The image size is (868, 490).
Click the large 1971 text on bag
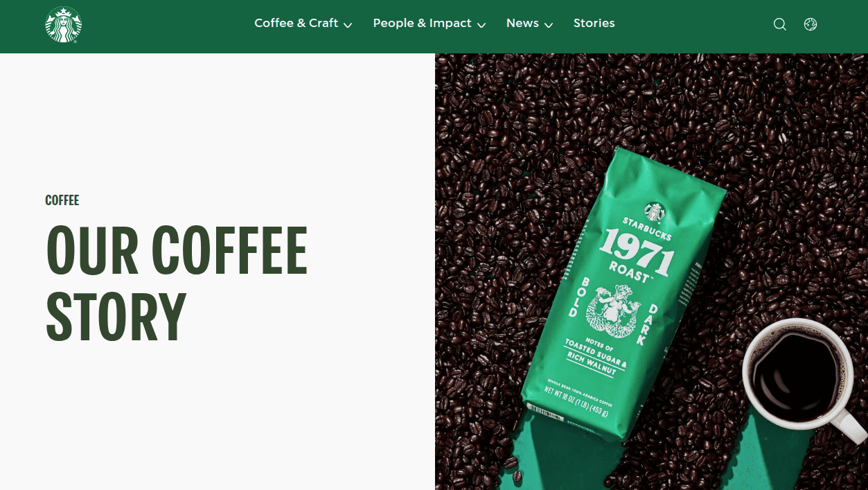637,251
